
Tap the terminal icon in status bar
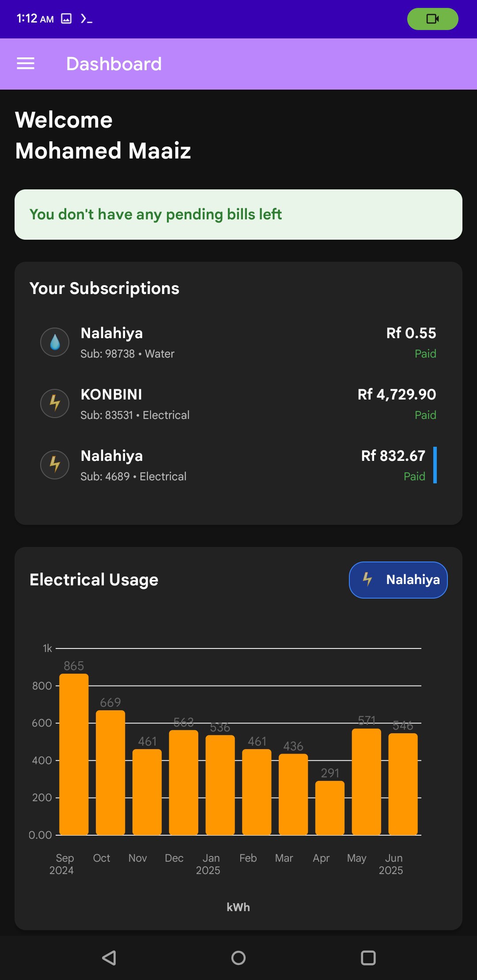[x=87, y=19]
